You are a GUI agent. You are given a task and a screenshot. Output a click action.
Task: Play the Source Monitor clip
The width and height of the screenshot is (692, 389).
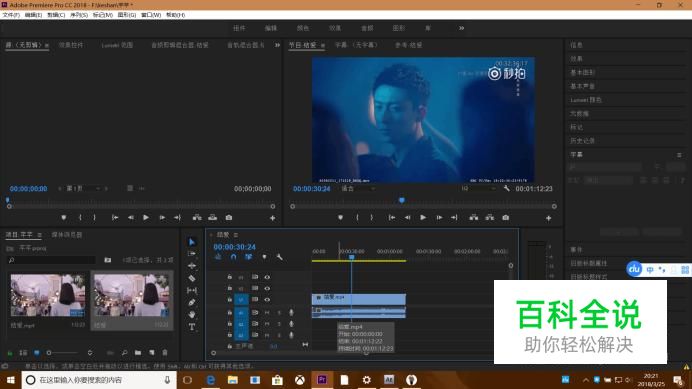click(x=146, y=218)
